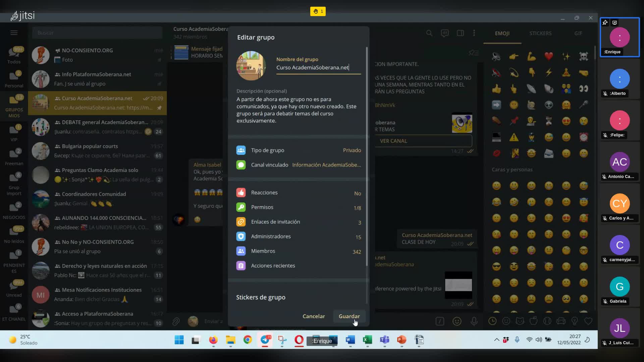Click the Buscar search field

click(x=97, y=33)
